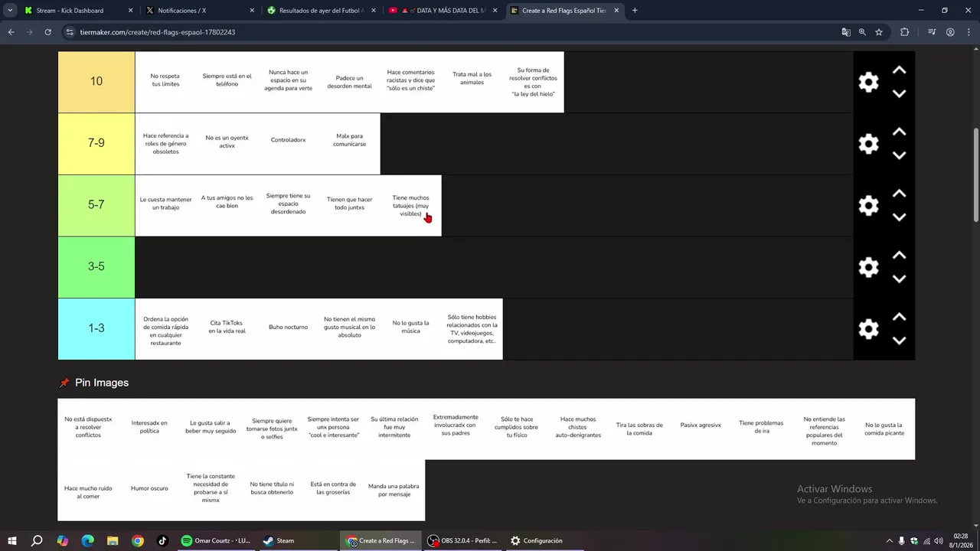Move tier 7-9 row up
Viewport: 980px width, 551px height.
coord(900,132)
